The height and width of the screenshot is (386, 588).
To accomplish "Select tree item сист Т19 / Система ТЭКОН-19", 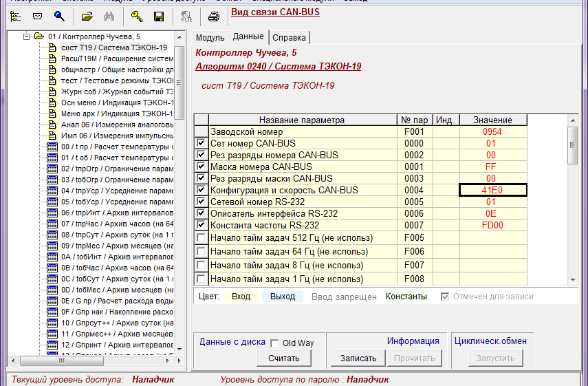I will pos(114,47).
